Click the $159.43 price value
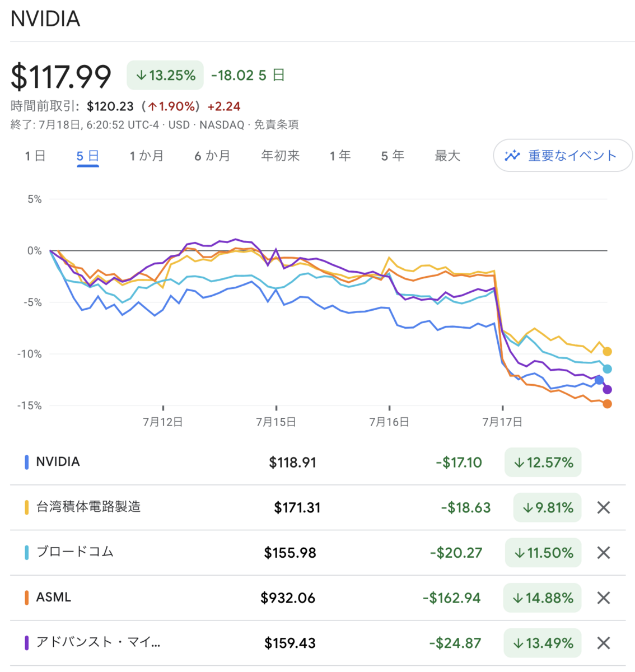Image resolution: width=635 pixels, height=672 pixels. point(290,643)
